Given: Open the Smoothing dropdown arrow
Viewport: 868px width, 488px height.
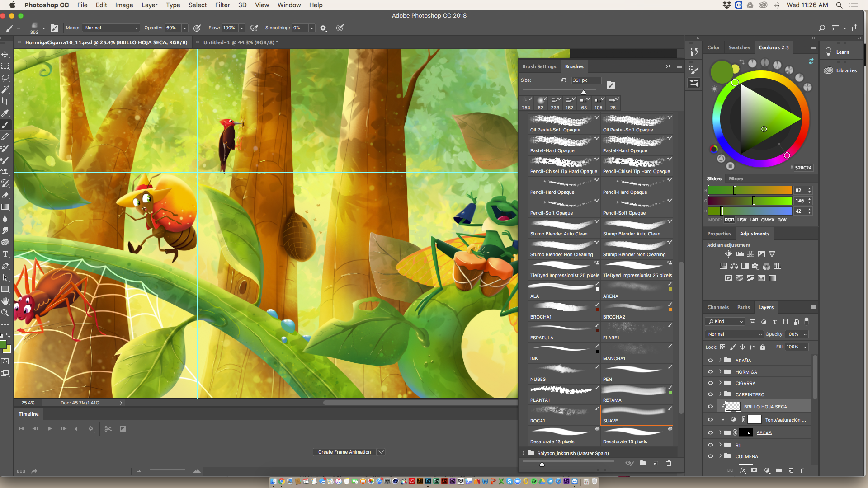Looking at the screenshot, I should (x=311, y=28).
